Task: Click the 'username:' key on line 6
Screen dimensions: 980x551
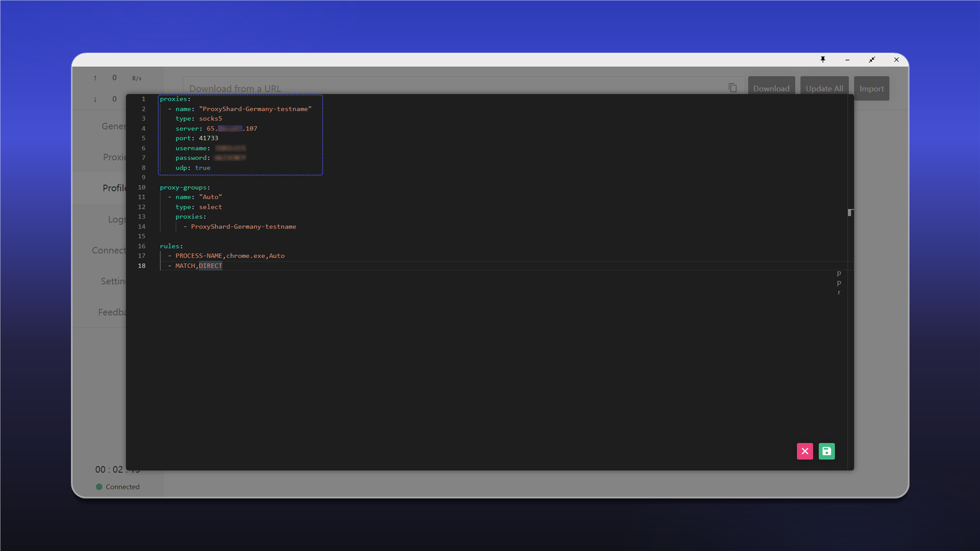Action: click(x=193, y=148)
